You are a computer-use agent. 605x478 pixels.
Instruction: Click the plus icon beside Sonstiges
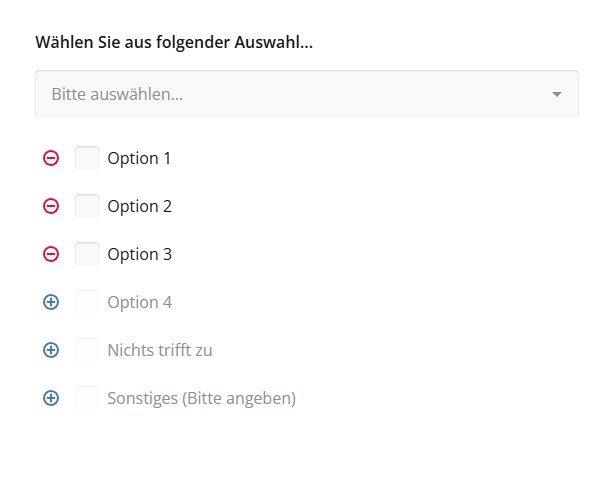(51, 398)
